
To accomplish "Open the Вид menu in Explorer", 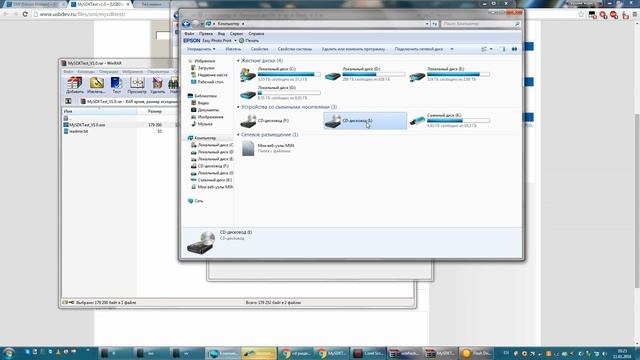I will tap(221, 34).
